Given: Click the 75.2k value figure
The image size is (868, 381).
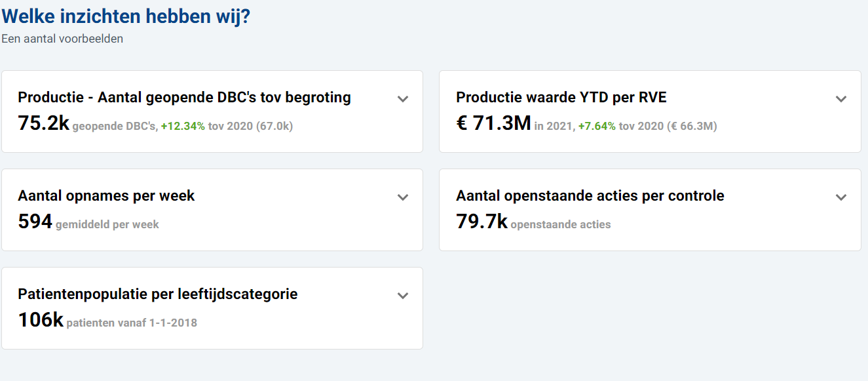Looking at the screenshot, I should [43, 123].
